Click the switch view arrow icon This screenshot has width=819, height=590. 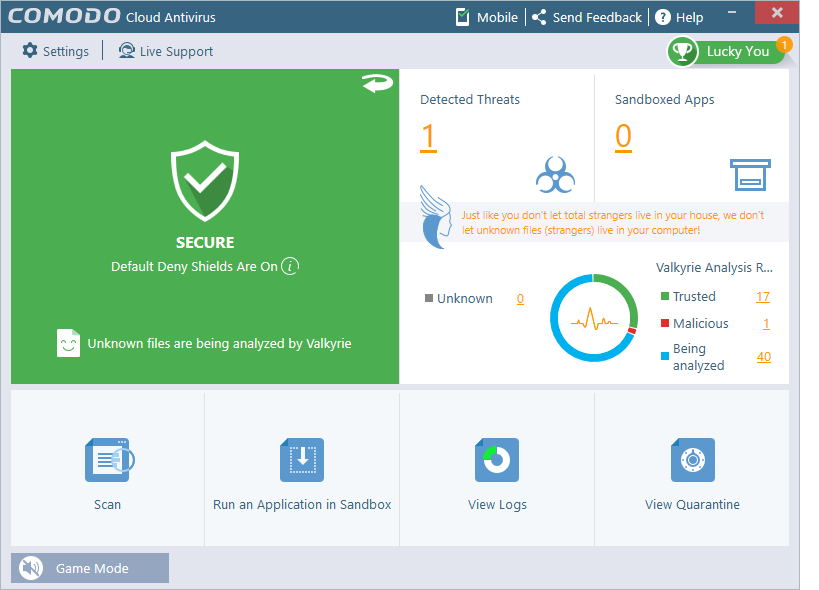point(378,84)
